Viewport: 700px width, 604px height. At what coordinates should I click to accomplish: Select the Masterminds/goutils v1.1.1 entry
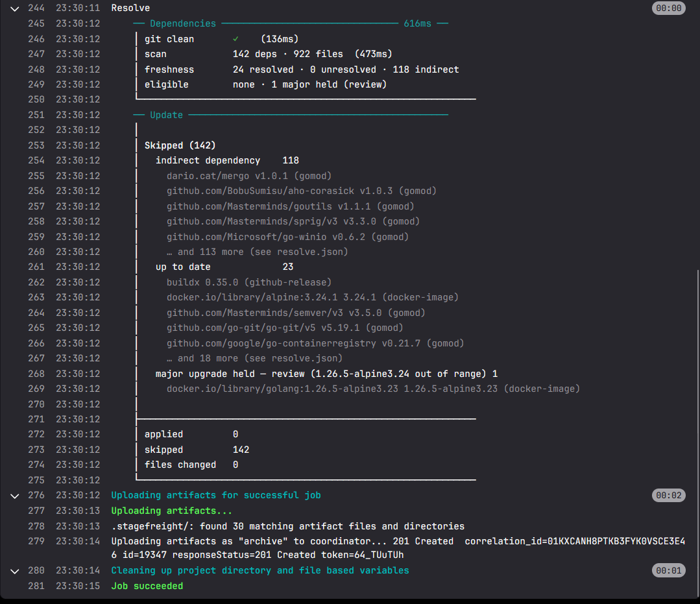pyautogui.click(x=290, y=206)
